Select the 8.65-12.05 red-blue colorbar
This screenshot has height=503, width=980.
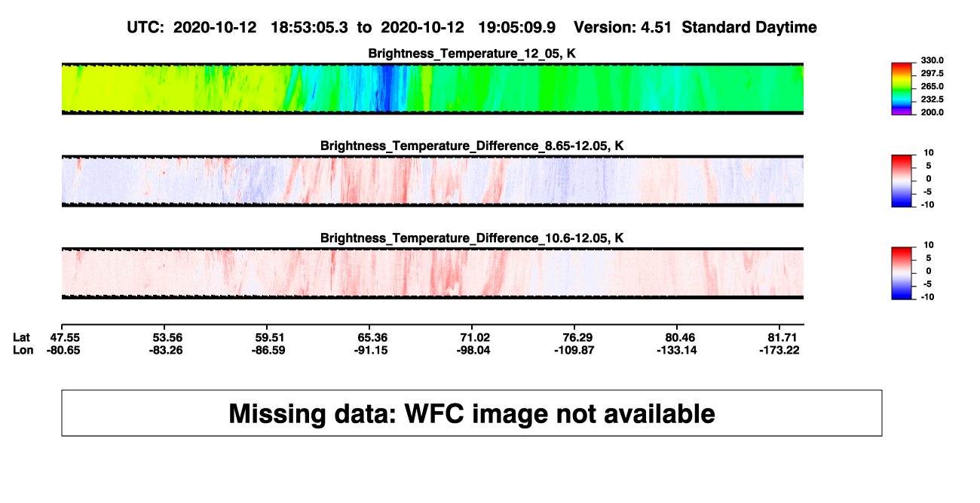pos(902,181)
